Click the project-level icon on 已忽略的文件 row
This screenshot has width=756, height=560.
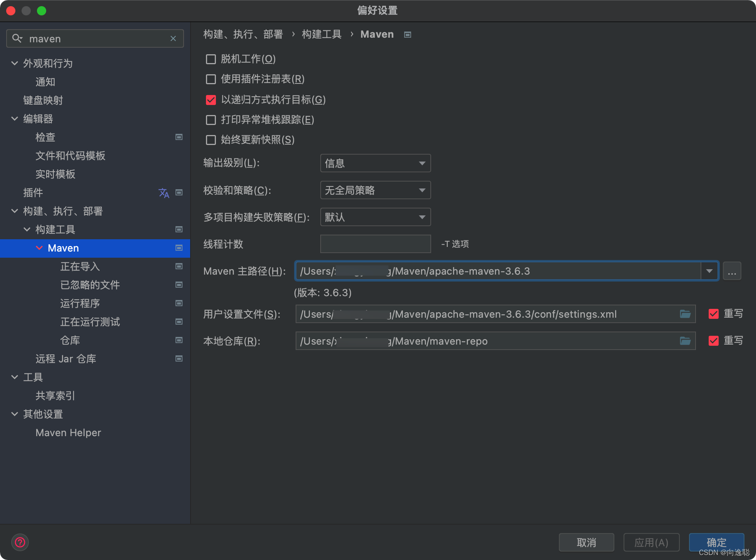(x=179, y=285)
